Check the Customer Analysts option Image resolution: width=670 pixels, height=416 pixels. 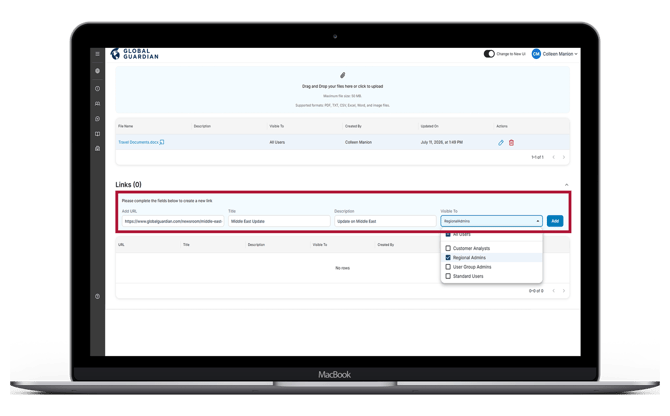(x=448, y=248)
